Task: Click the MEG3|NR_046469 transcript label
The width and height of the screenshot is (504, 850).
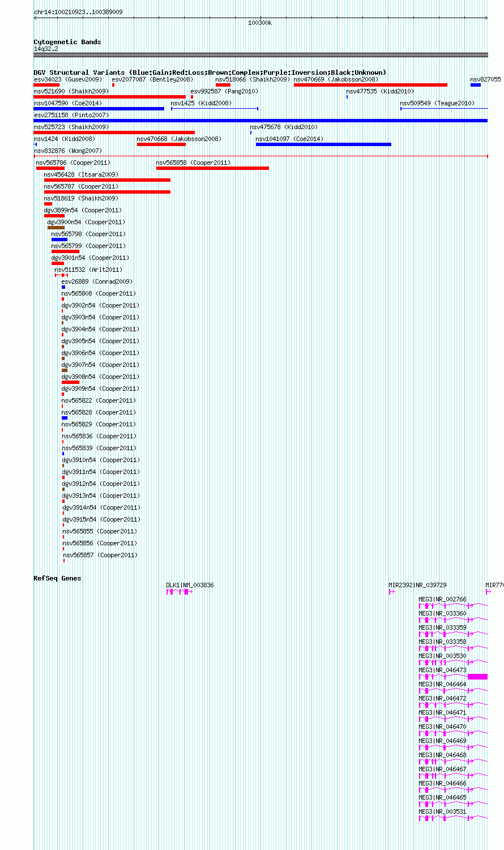Action: tap(443, 741)
